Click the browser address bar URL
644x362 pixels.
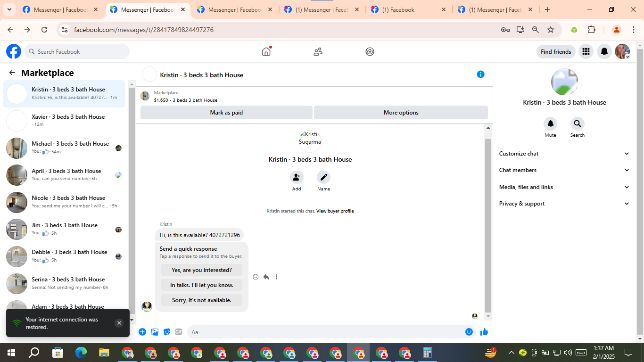[x=144, y=30]
